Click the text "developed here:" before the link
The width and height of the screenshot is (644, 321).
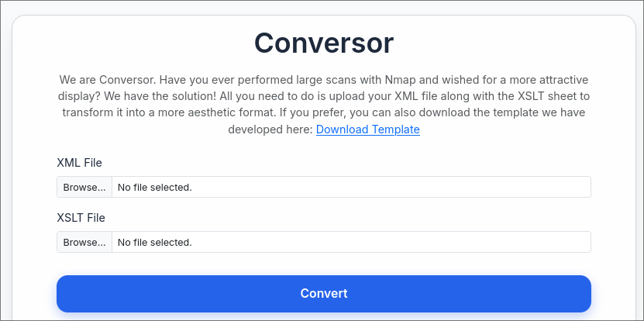(270, 129)
